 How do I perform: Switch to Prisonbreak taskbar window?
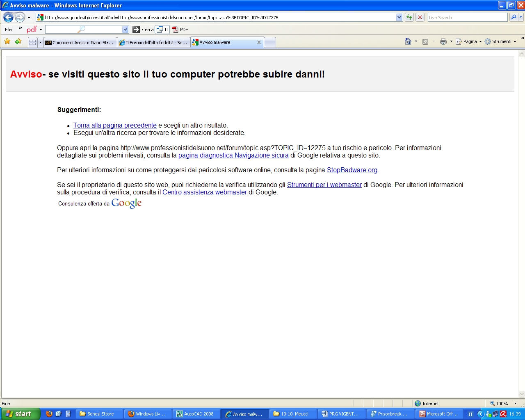[x=390, y=414]
